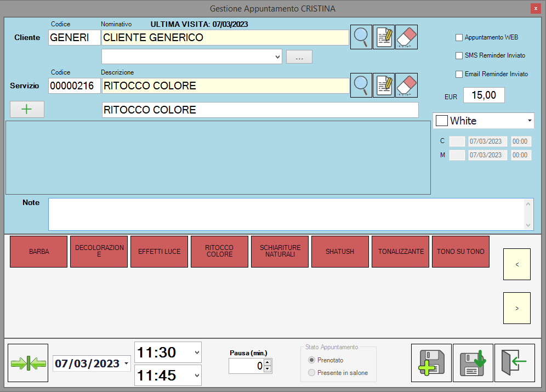Expand the 11:30 start time dropdown

click(197, 352)
